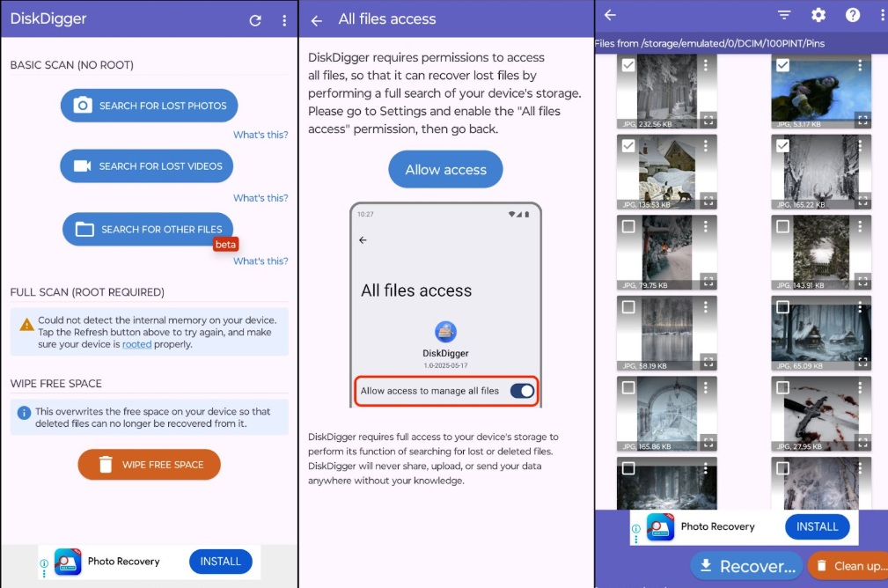This screenshot has width=888, height=588.
Task: Check the JPG 27.95 KB photo
Action: pyautogui.click(x=782, y=387)
